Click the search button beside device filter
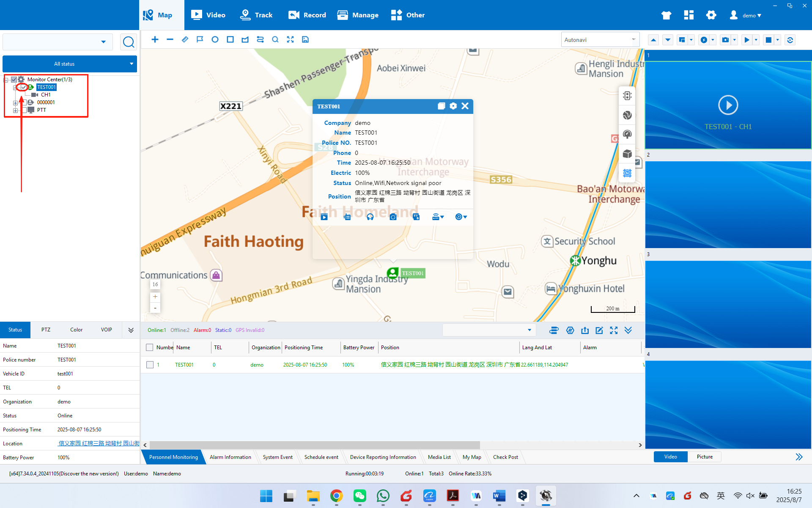Screen dimensions: 812x508 [x=129, y=42]
